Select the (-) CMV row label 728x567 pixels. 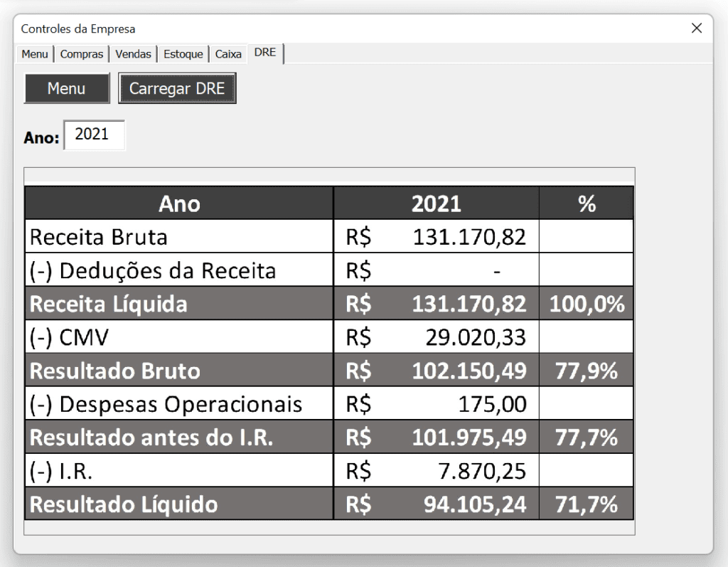[x=69, y=337]
